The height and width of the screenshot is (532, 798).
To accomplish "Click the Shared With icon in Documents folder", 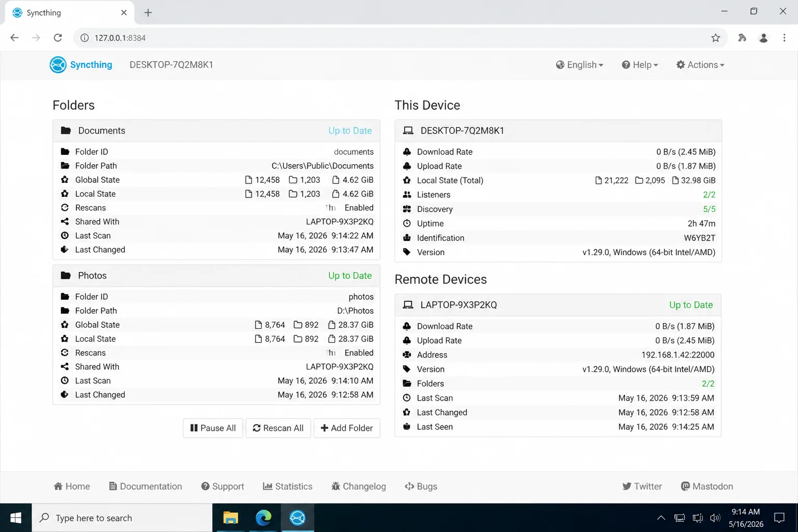I will (x=64, y=221).
